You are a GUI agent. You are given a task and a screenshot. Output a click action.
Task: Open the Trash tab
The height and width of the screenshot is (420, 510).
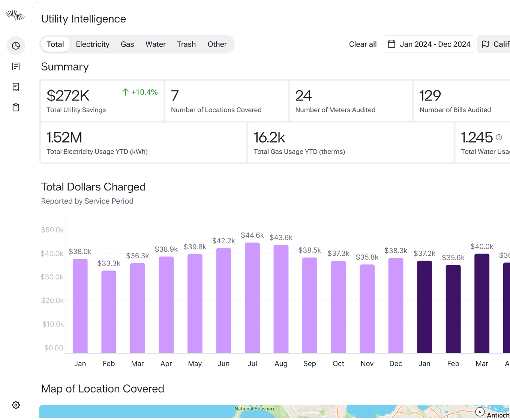[186, 44]
